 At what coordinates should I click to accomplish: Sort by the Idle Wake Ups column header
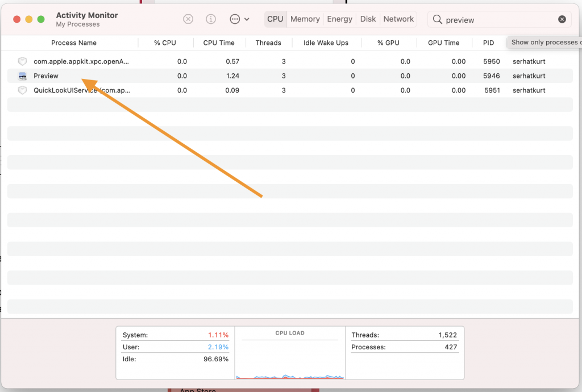(x=326, y=43)
